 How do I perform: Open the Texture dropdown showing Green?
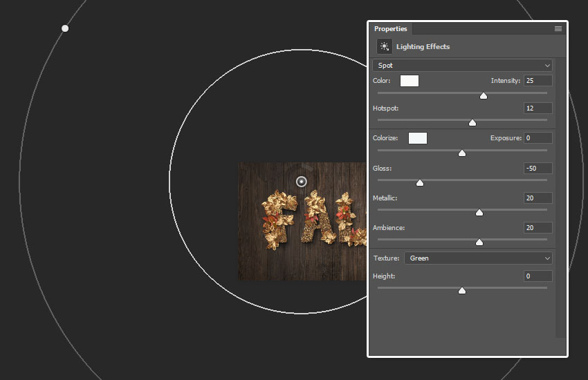point(478,258)
